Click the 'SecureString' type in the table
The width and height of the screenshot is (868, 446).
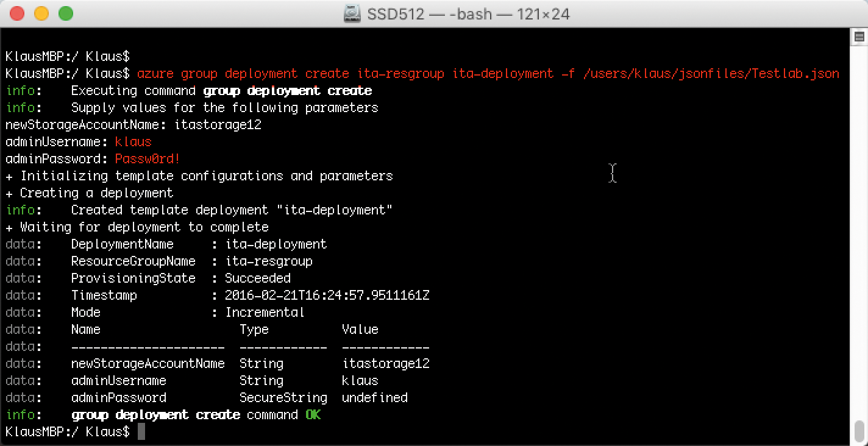tap(283, 398)
